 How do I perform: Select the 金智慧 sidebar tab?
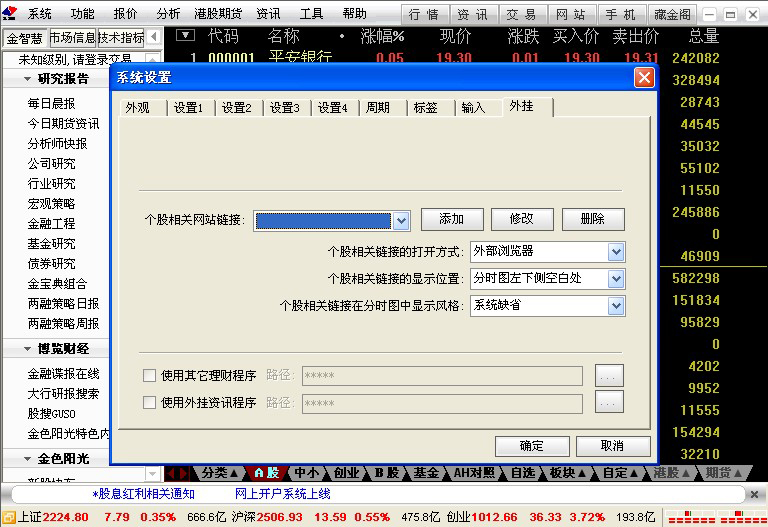[x=24, y=38]
